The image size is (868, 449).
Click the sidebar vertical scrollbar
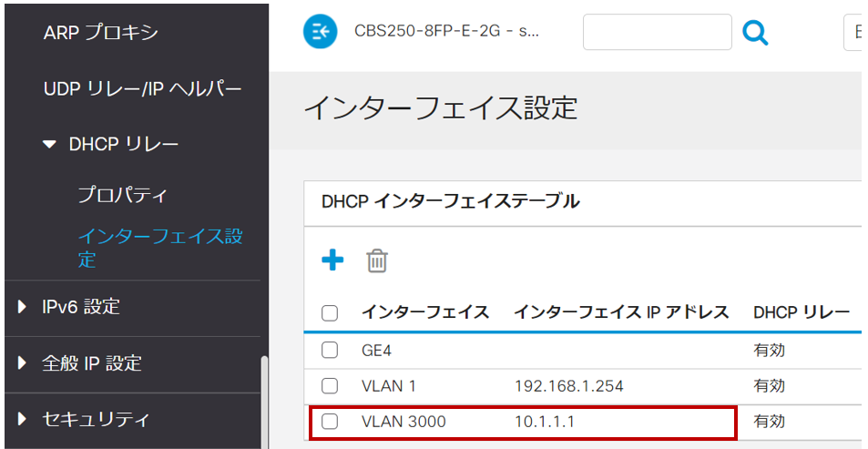[264, 402]
